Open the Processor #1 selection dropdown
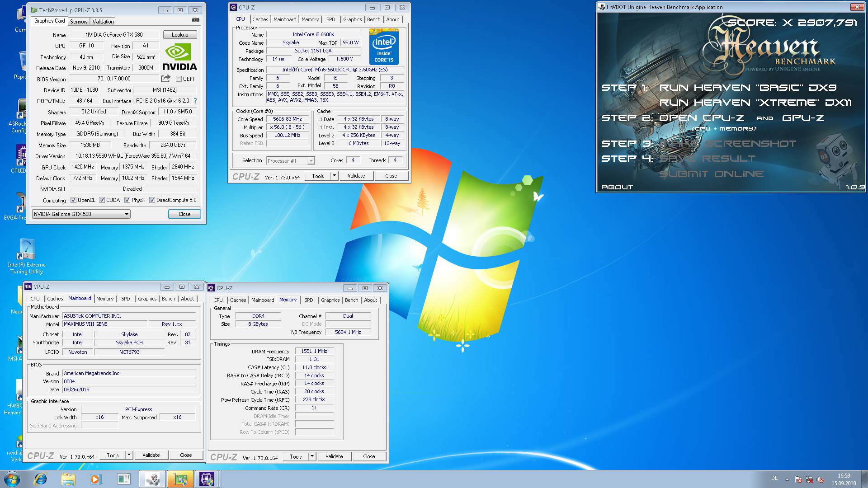868x488 pixels. click(290, 161)
